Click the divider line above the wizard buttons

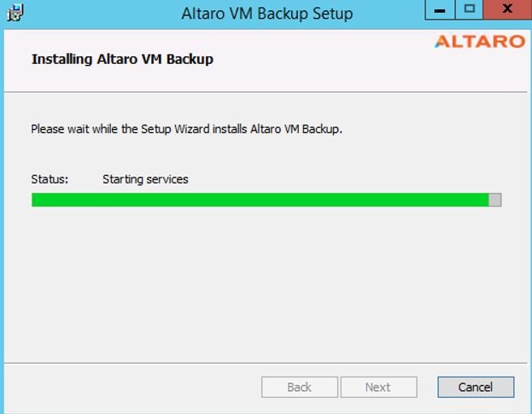click(x=266, y=363)
